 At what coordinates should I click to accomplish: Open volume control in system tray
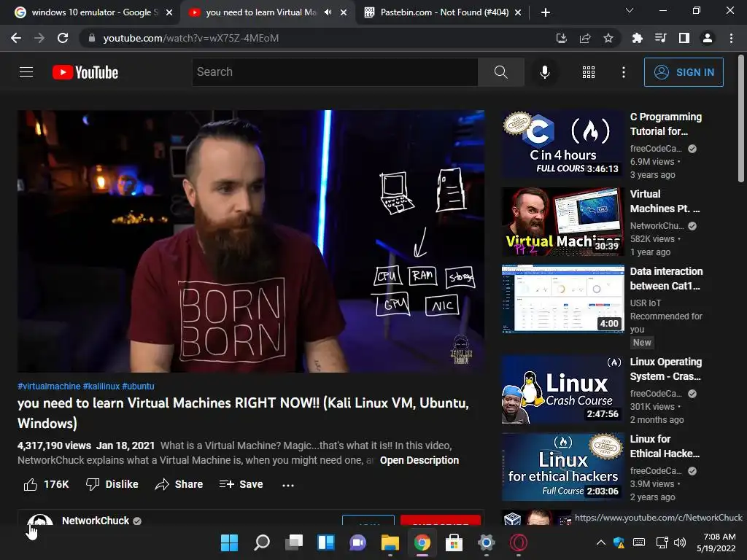(x=680, y=542)
